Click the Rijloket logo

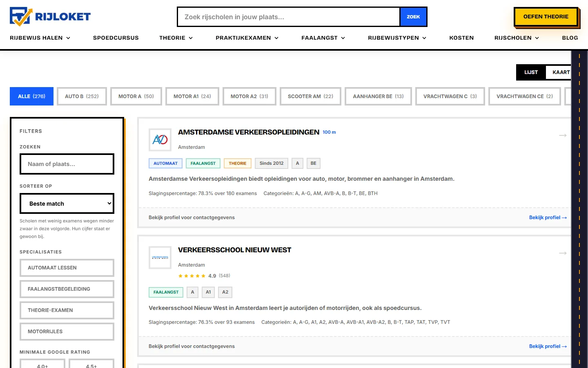click(x=50, y=17)
